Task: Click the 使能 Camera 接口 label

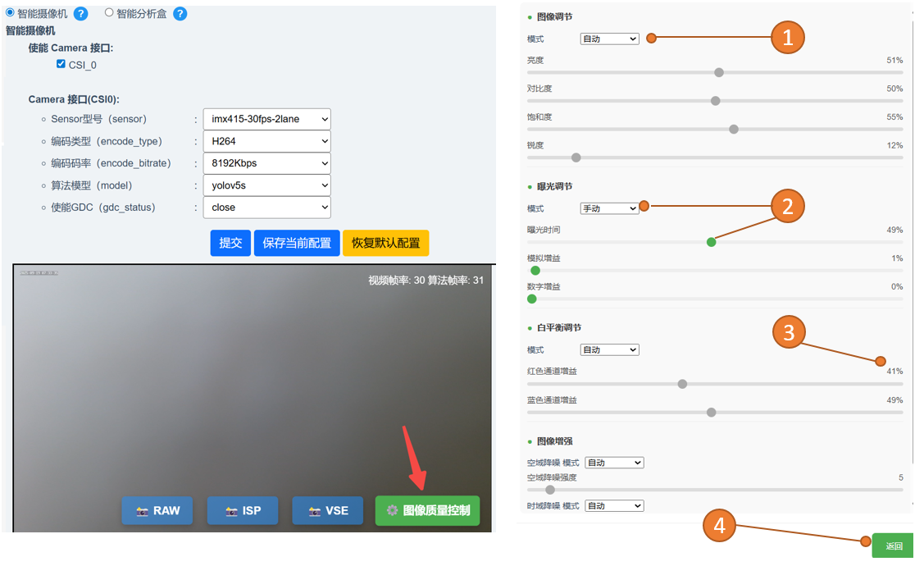Action: coord(71,48)
